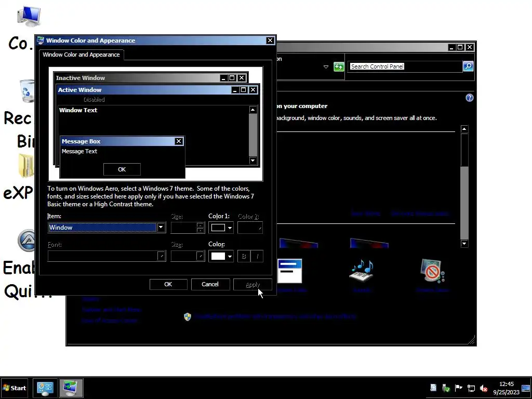Open the Troubleshoot problems with transparency link

pyautogui.click(x=275, y=316)
